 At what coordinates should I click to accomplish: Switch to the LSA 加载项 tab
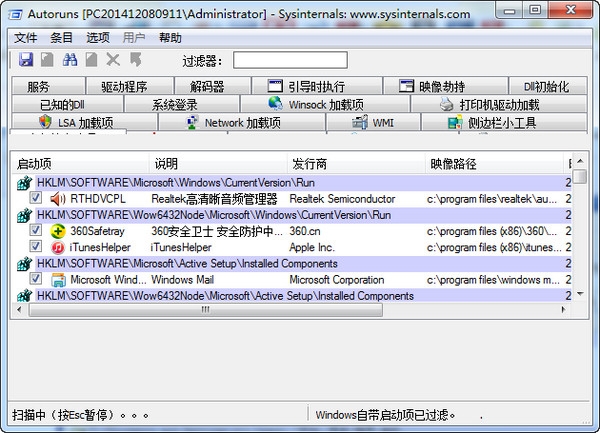coord(85,122)
